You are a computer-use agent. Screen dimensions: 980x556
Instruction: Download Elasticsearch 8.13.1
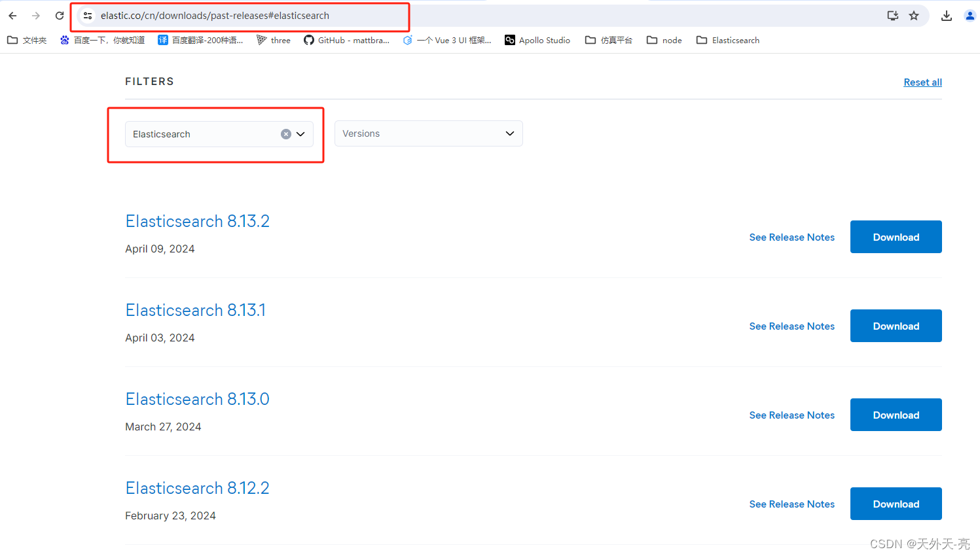pyautogui.click(x=896, y=326)
